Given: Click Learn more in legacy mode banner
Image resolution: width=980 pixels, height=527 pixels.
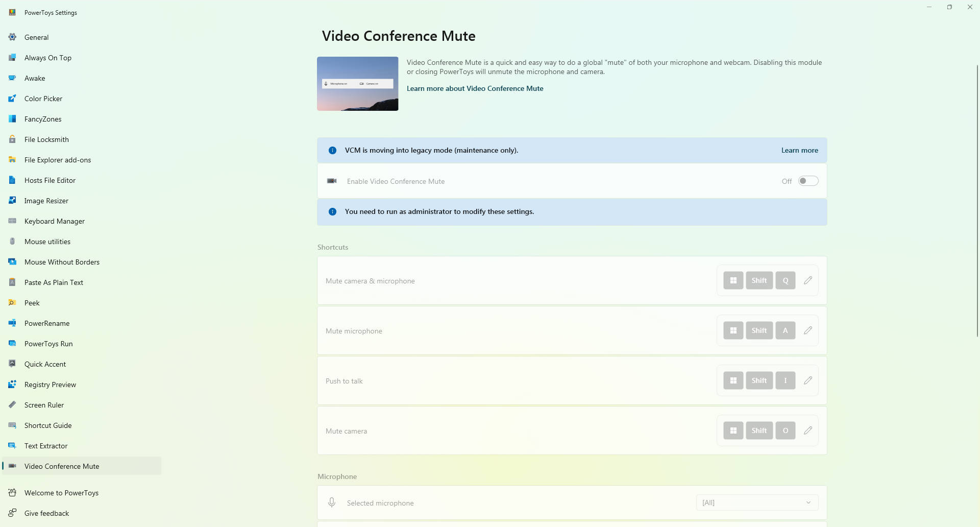Looking at the screenshot, I should 799,150.
